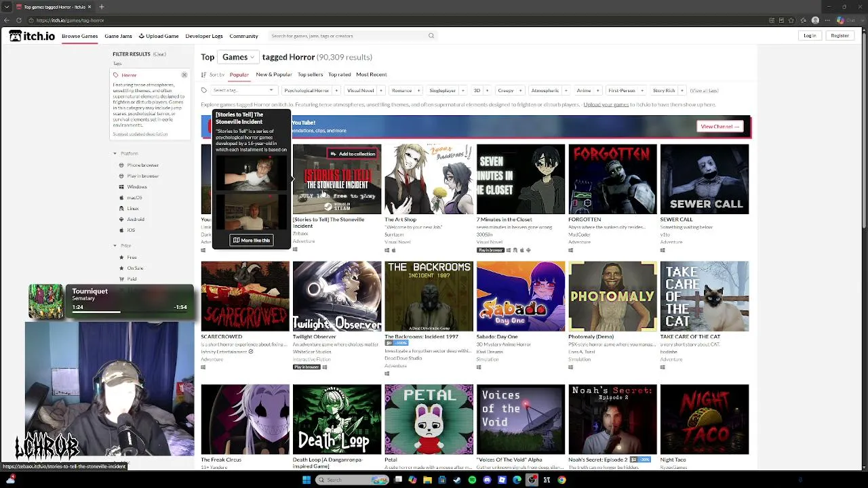
Task: Filter by Play in browser platform
Action: click(x=142, y=176)
